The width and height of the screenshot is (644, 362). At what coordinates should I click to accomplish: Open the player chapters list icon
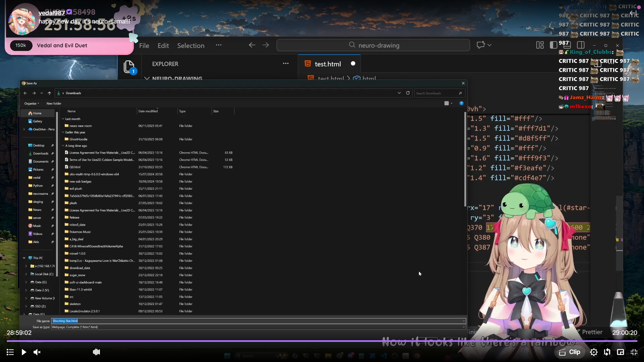pos(10,352)
